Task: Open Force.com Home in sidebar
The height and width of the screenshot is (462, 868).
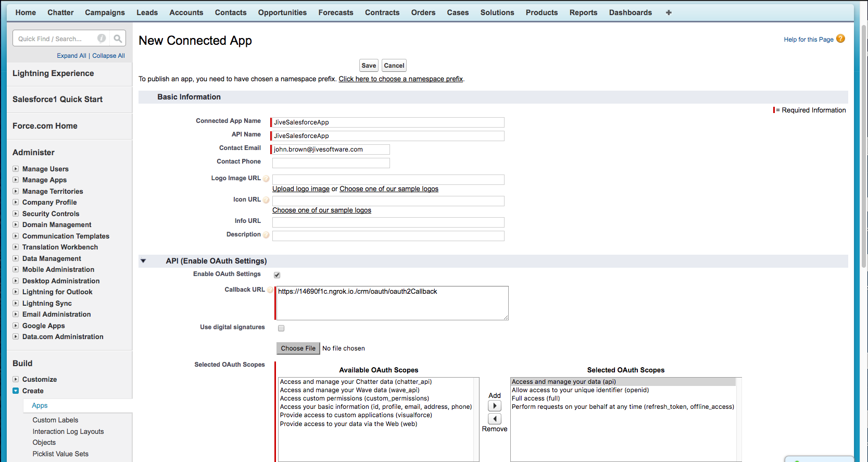Action: 45,126
